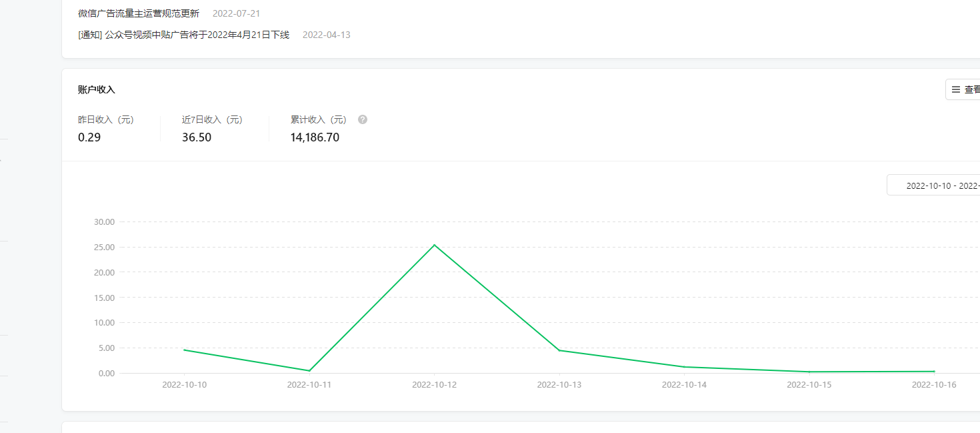Open the 2022-10-10 date range picker
This screenshot has width=980, height=433.
click(x=933, y=185)
